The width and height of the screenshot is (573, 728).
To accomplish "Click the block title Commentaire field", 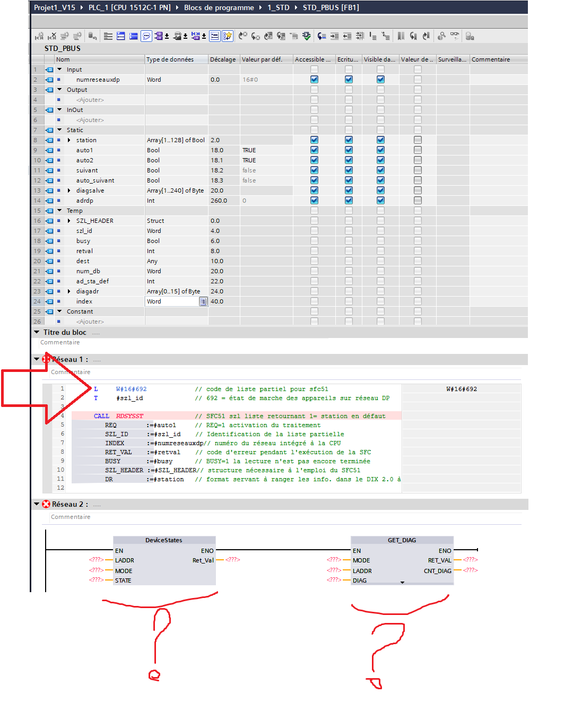I will point(60,342).
